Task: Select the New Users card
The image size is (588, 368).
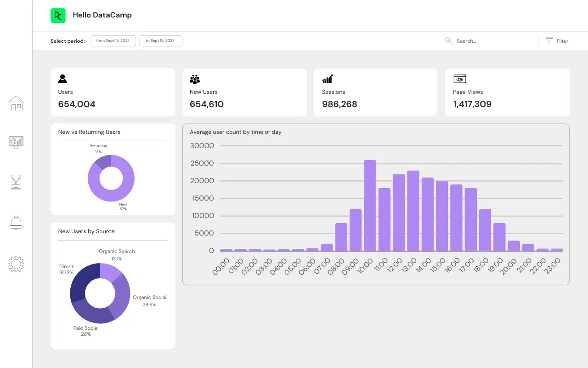Action: [x=244, y=92]
